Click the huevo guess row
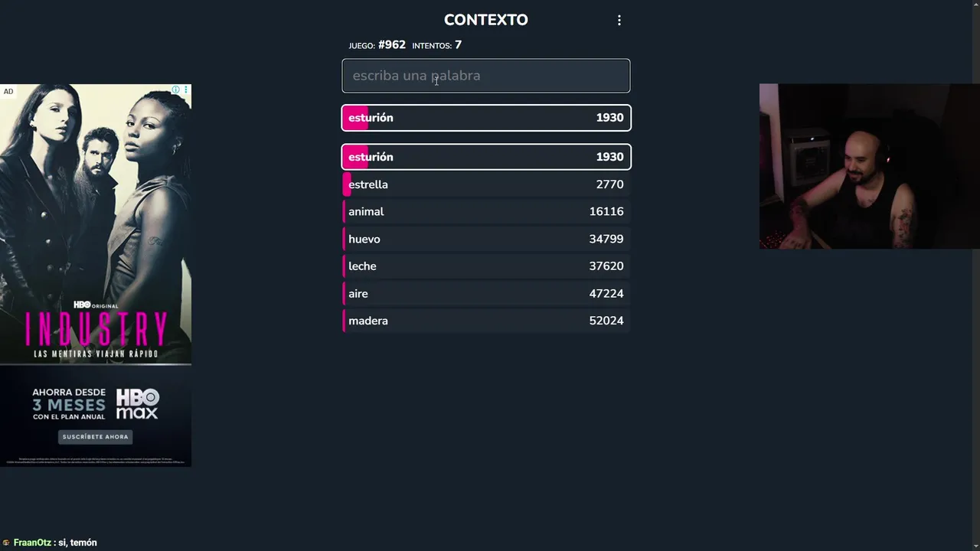This screenshot has height=551, width=980. click(485, 239)
